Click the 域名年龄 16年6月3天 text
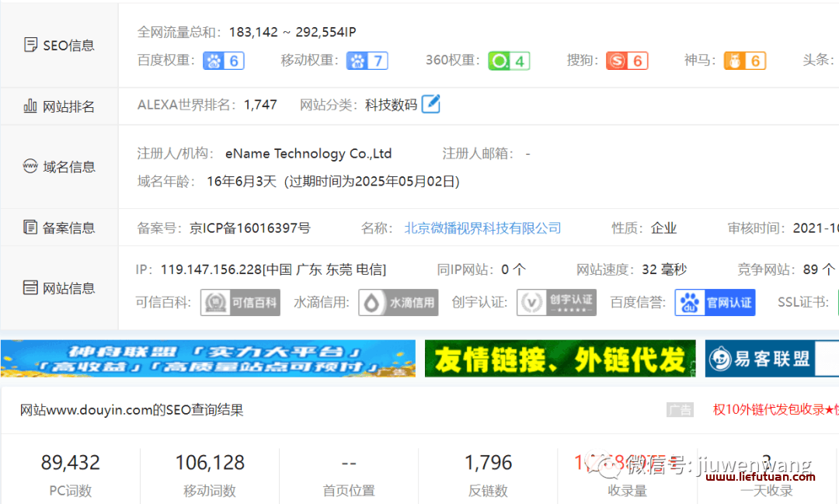This screenshot has width=839, height=504. coord(242,182)
